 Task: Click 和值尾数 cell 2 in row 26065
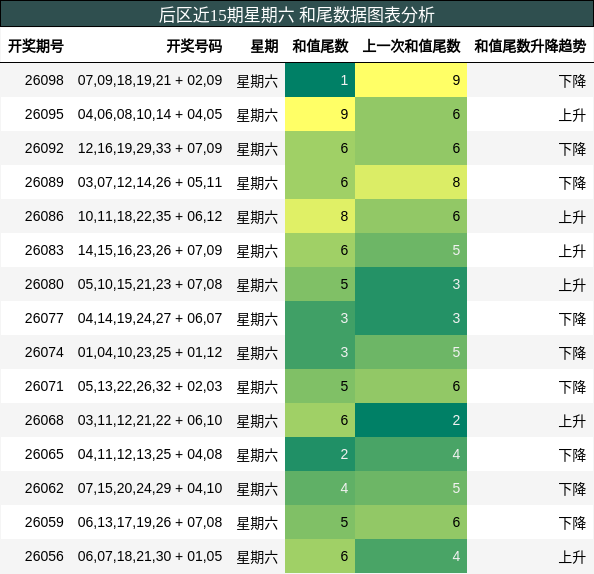[x=320, y=454]
